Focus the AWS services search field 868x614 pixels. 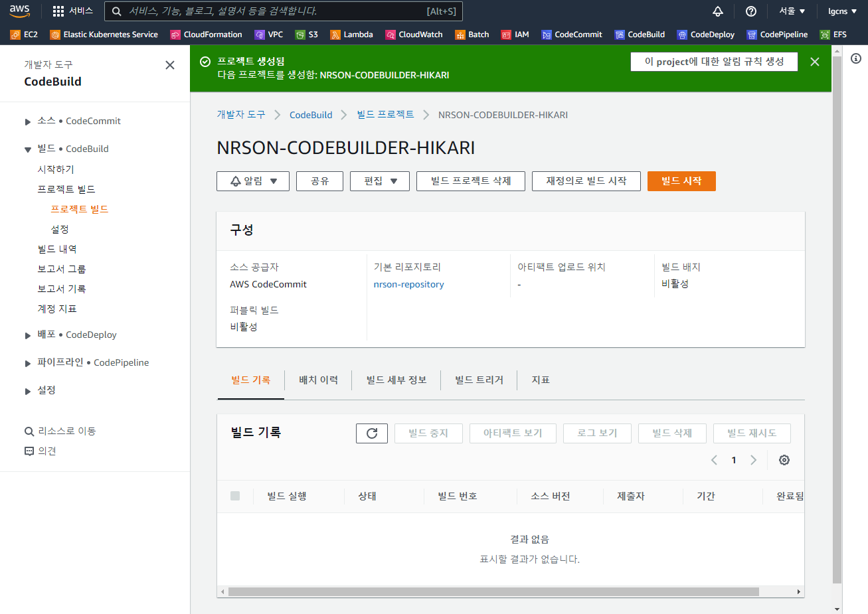[284, 11]
